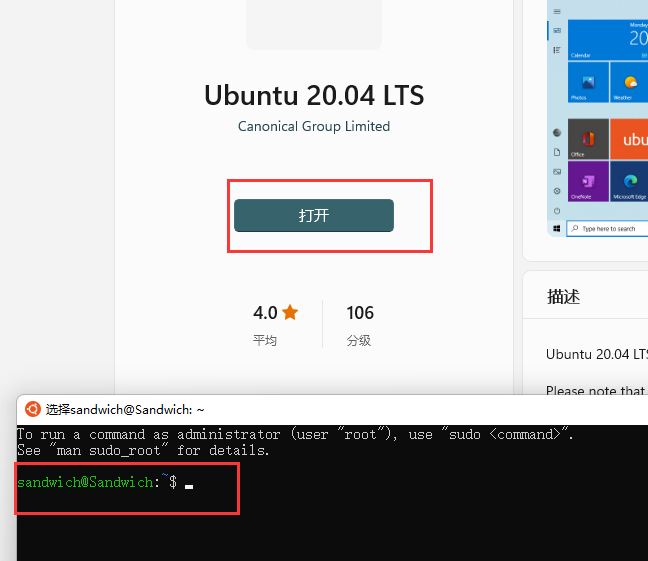Click the 描述 description heading
The height and width of the screenshot is (561, 648).
click(563, 297)
